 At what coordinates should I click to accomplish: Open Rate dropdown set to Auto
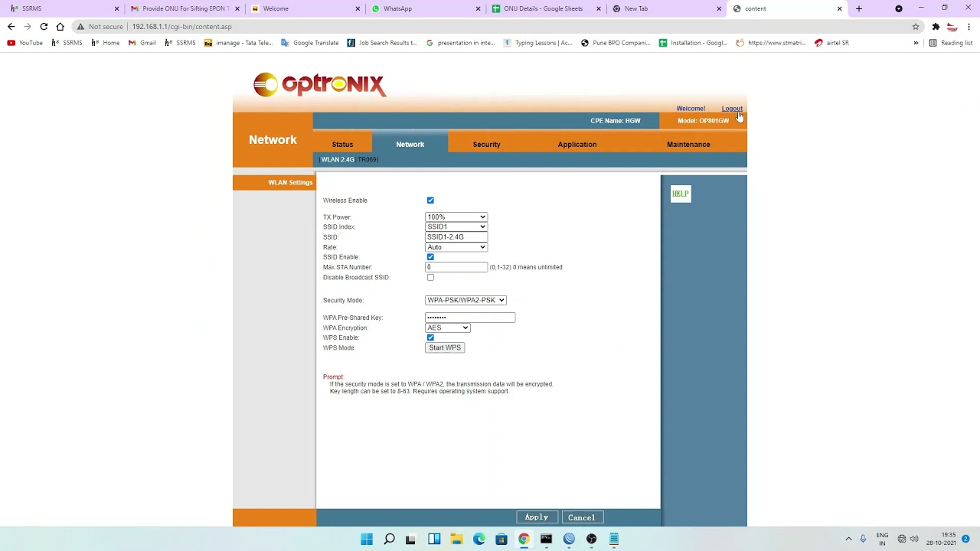(456, 247)
